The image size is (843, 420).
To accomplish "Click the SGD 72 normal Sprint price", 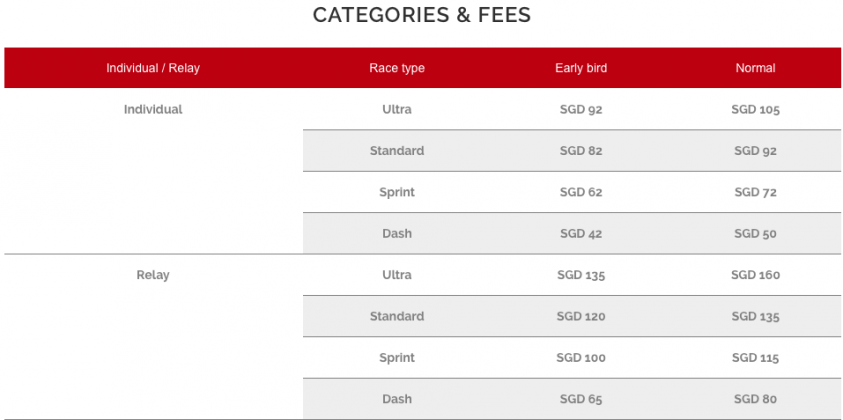I will (755, 192).
